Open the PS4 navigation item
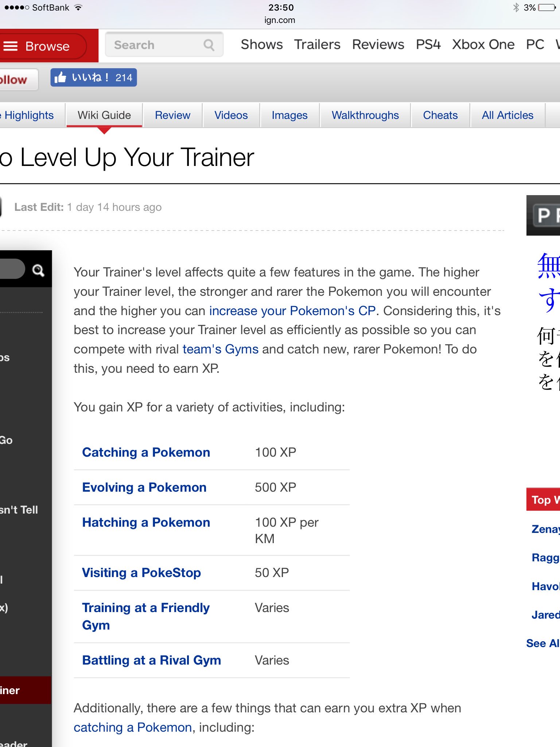 [x=428, y=44]
